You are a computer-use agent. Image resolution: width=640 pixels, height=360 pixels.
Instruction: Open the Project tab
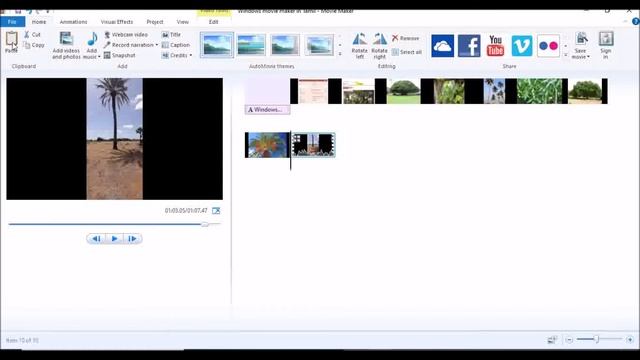[x=155, y=22]
